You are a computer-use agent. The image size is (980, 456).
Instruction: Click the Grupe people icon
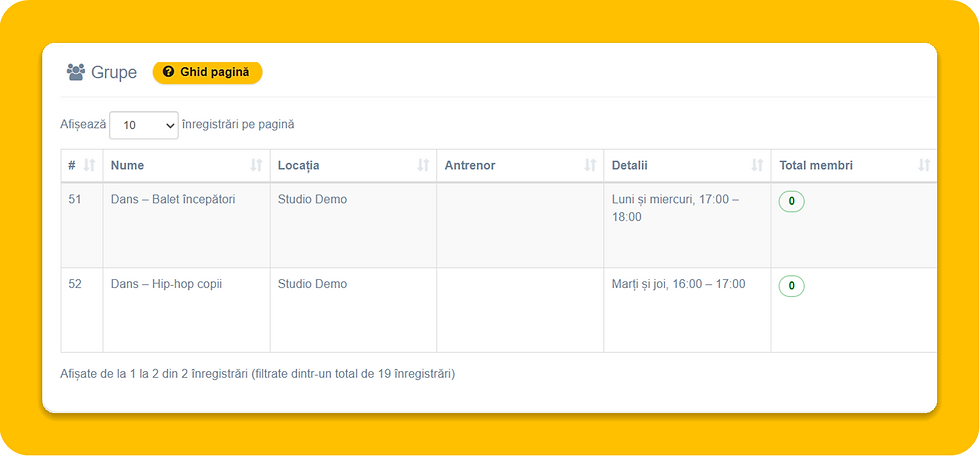pos(76,72)
